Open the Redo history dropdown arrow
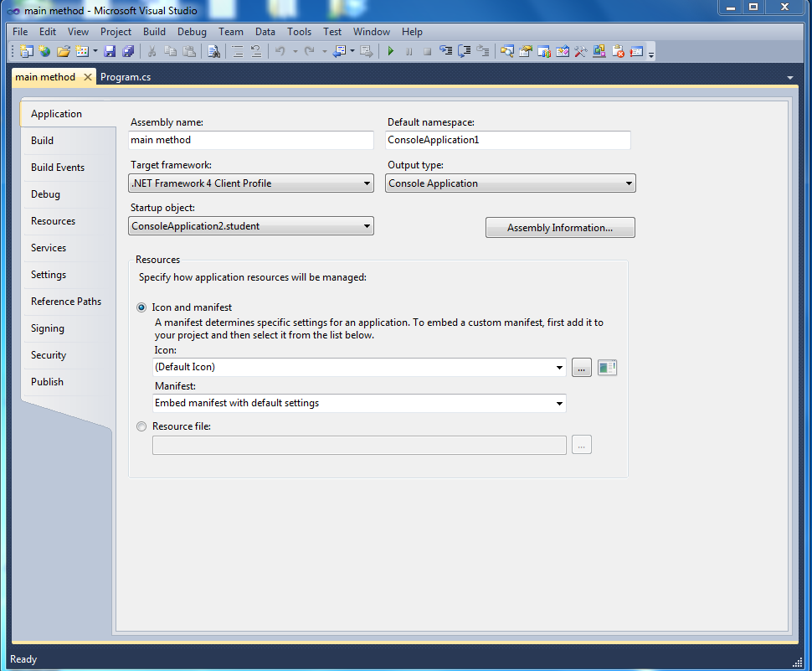The width and height of the screenshot is (812, 671). click(x=324, y=51)
